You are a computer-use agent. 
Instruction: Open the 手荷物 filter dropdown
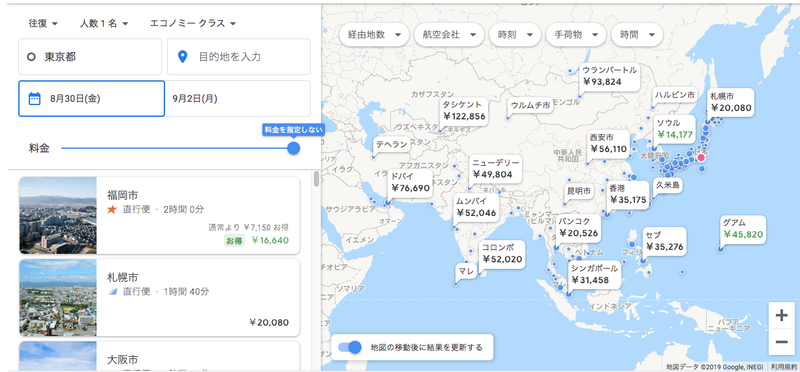576,35
